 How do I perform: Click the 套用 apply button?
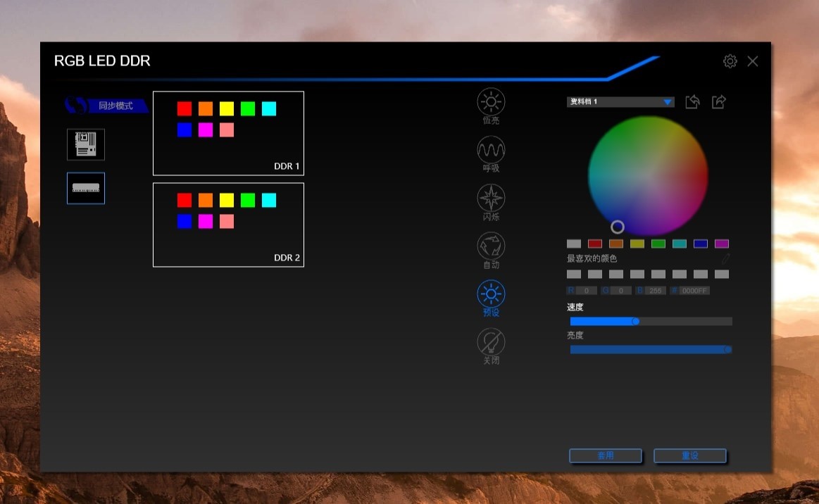pos(605,455)
